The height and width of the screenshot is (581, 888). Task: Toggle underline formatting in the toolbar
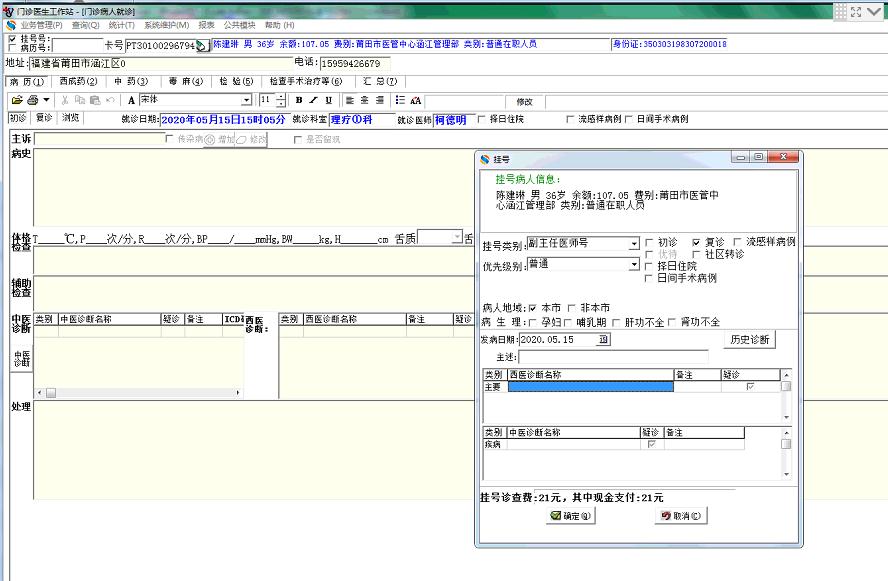pyautogui.click(x=329, y=100)
